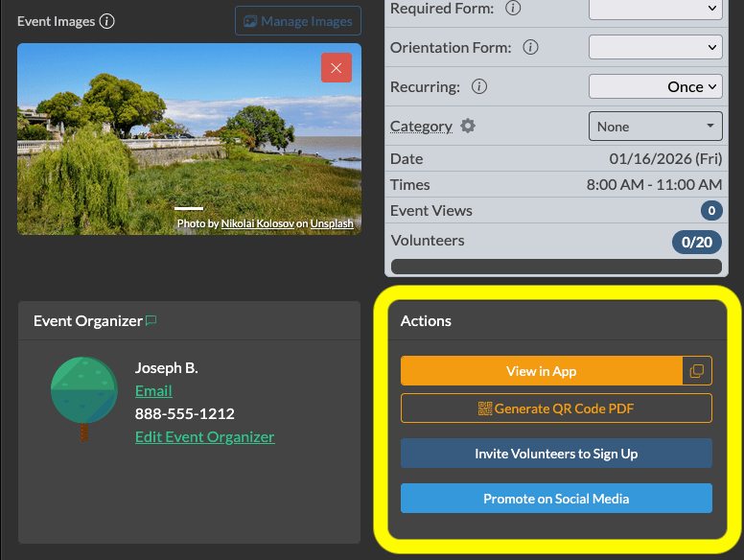Open the organizer Email link

[x=153, y=390]
